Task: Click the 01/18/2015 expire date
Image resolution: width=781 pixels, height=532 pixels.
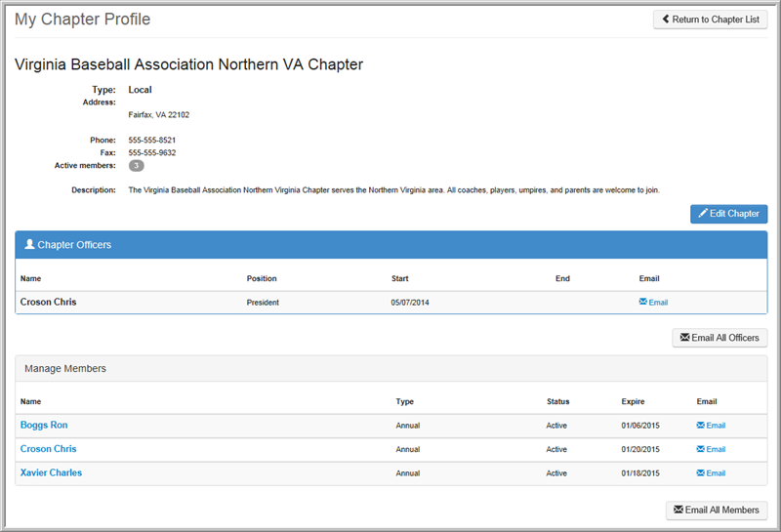Action: point(640,473)
